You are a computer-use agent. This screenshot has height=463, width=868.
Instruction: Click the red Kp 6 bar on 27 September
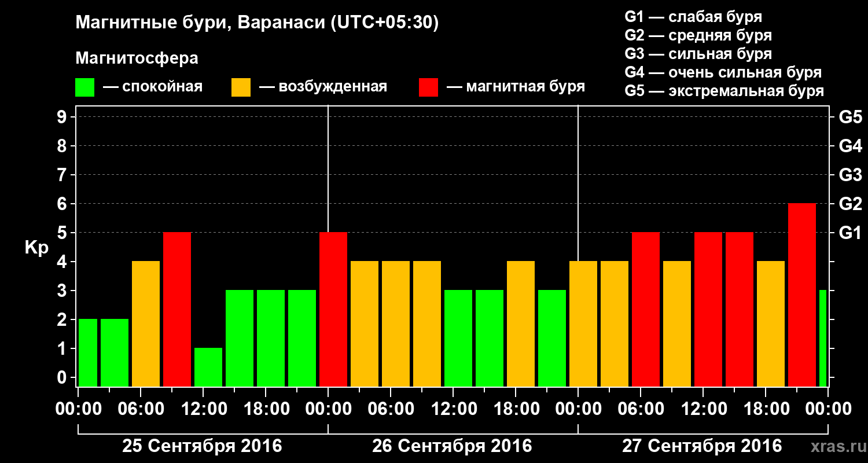(802, 295)
